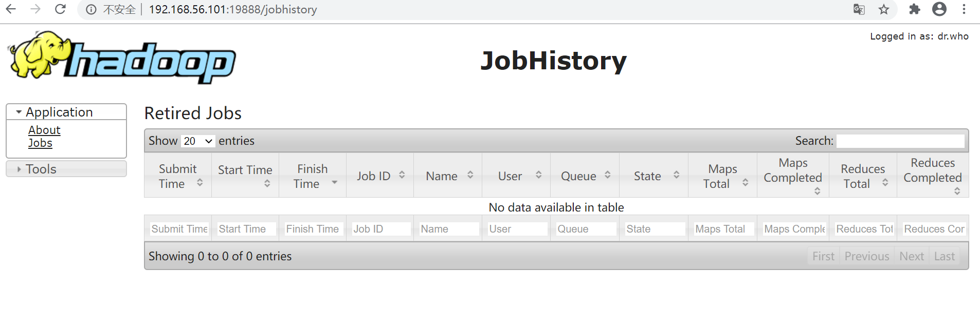This screenshot has width=980, height=326.
Task: Go back with the browser back arrow
Action: (11, 9)
